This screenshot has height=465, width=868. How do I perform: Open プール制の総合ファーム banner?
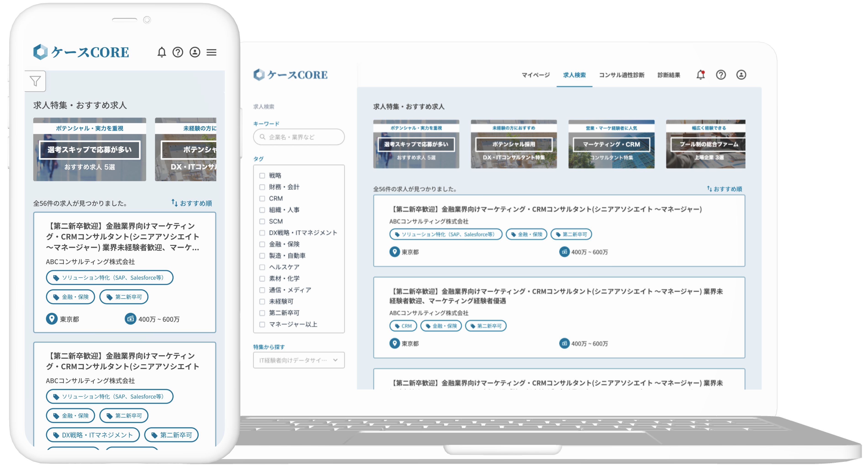pos(706,144)
